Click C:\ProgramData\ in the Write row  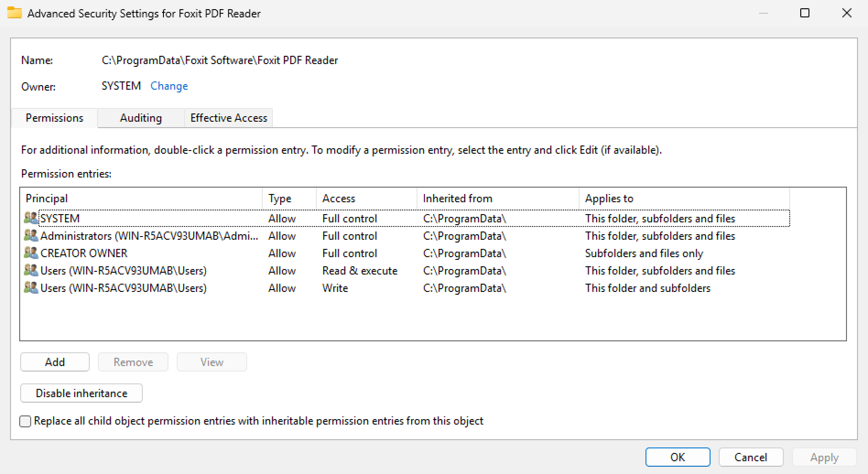[x=465, y=288]
